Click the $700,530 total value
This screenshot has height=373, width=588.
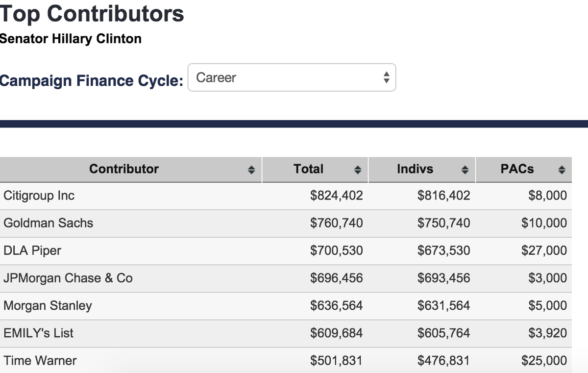(x=337, y=250)
